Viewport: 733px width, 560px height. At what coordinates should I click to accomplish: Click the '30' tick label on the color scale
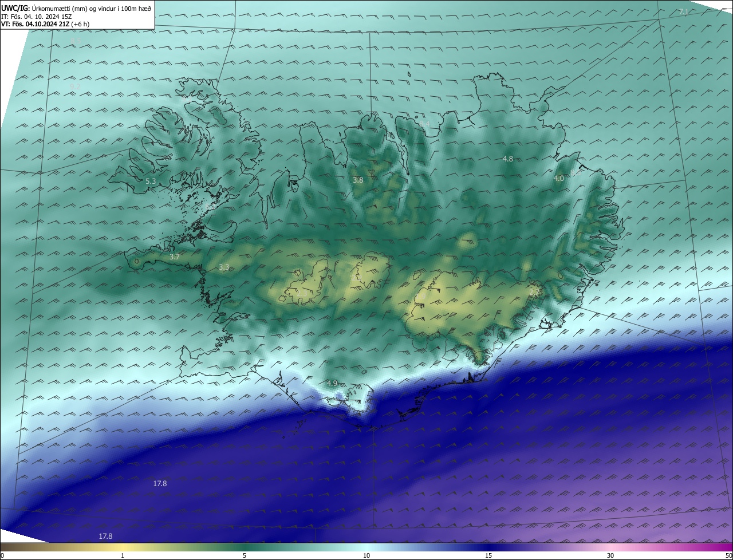[610, 555]
